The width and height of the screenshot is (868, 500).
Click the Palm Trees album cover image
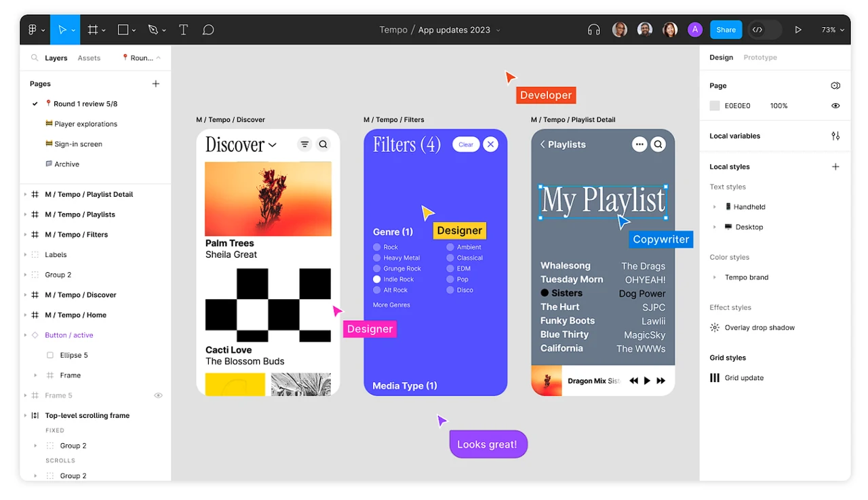point(269,198)
